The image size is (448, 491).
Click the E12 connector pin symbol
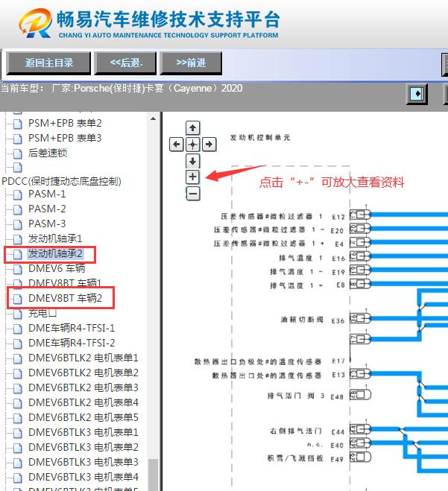(360, 215)
